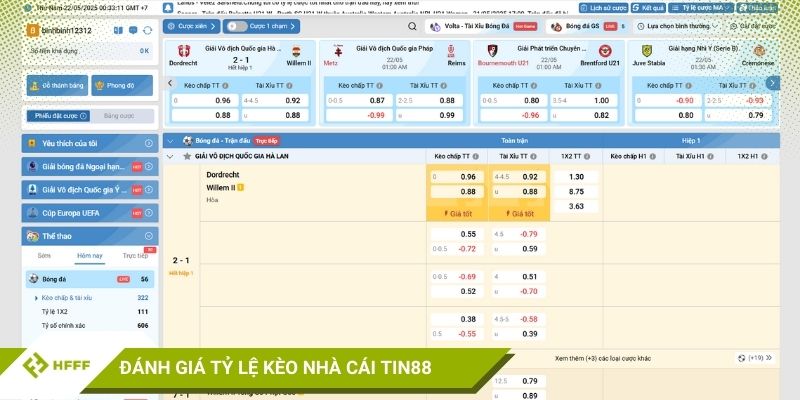This screenshot has height=400, width=800.
Task: Click info icon next to Tài Xỉu H1 header
Action: coord(710,157)
